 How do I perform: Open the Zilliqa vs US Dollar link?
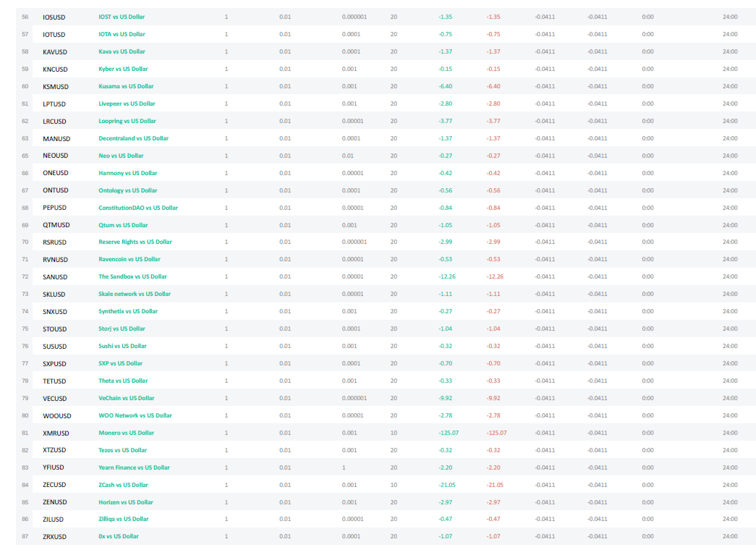click(x=124, y=519)
